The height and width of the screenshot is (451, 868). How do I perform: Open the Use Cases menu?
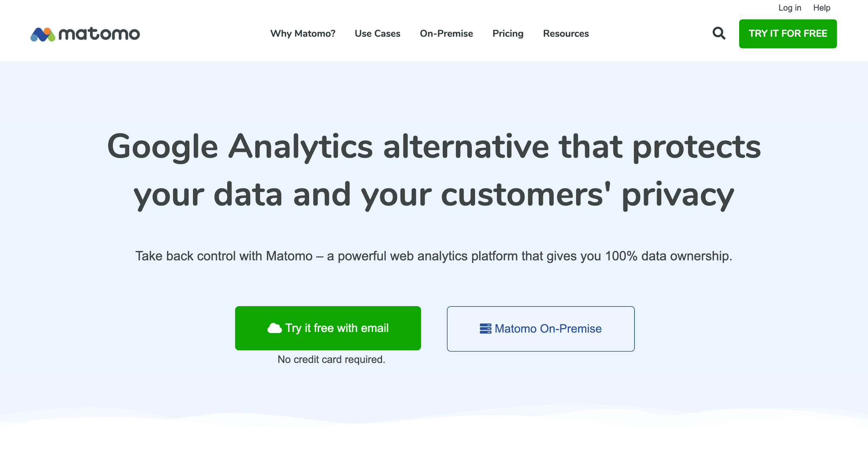[x=377, y=33]
